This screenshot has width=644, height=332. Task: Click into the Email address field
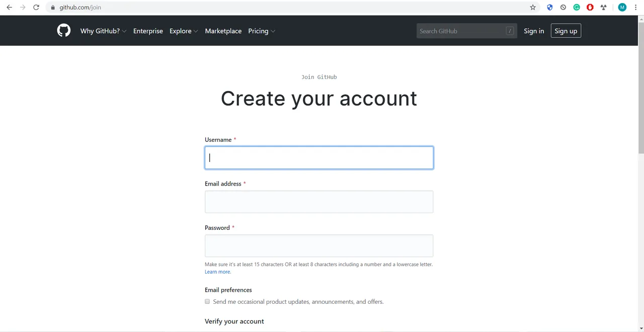[319, 202]
